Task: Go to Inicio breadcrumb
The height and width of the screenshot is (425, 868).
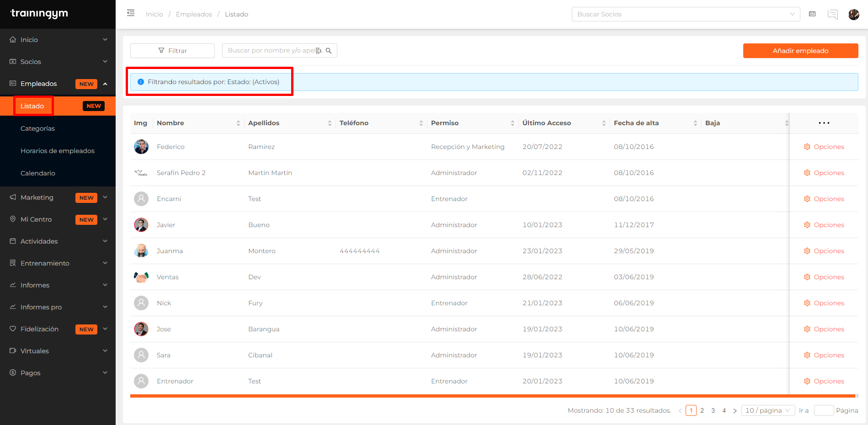Action: [x=154, y=14]
